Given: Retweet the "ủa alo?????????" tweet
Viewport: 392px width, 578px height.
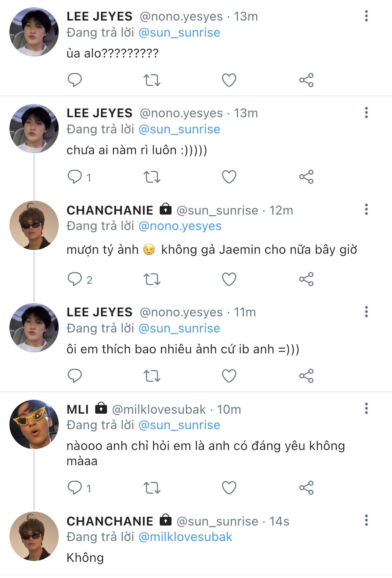Looking at the screenshot, I should pyautogui.click(x=152, y=80).
